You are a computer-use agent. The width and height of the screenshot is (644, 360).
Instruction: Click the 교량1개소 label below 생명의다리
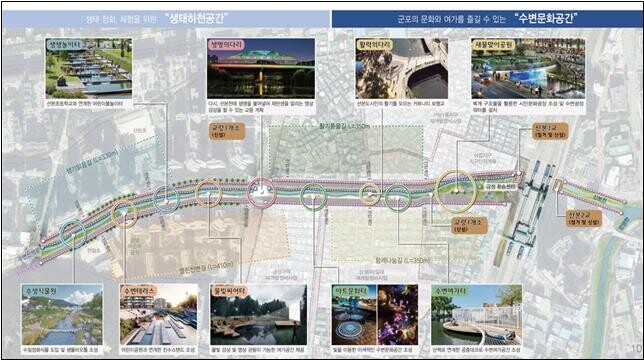point(227,131)
